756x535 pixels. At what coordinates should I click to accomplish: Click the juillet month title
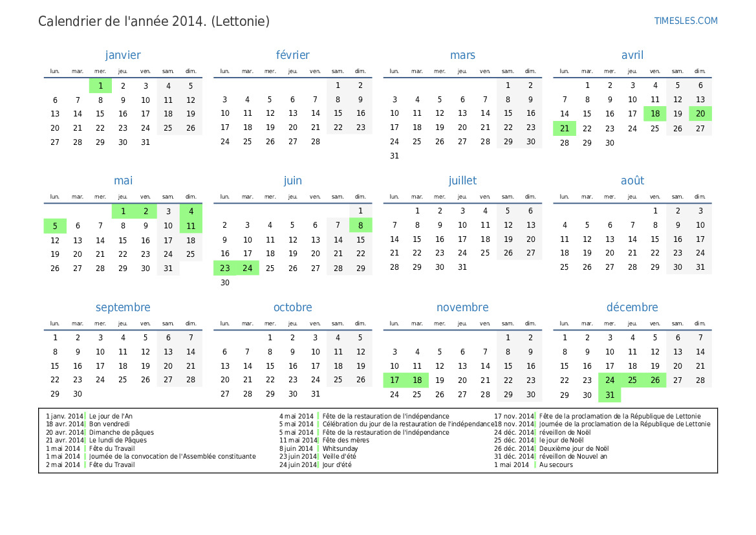point(462,180)
